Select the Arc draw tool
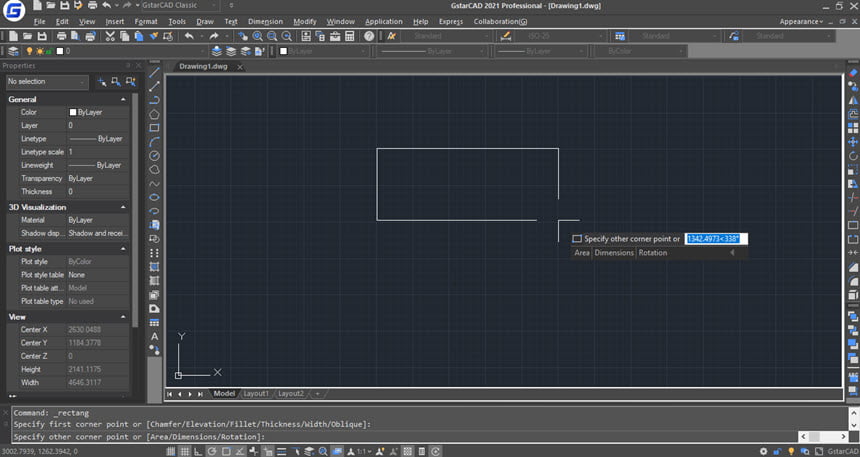This screenshot has height=457, width=860. 154,142
